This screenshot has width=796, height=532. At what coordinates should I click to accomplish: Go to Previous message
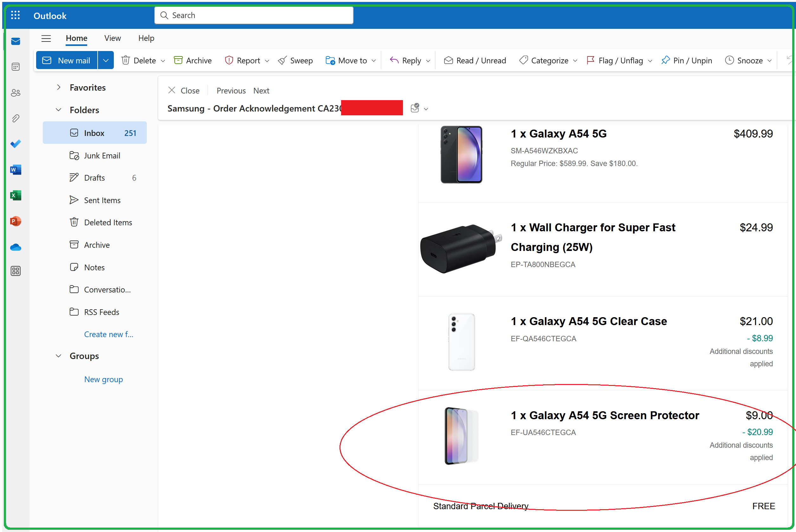[231, 91]
